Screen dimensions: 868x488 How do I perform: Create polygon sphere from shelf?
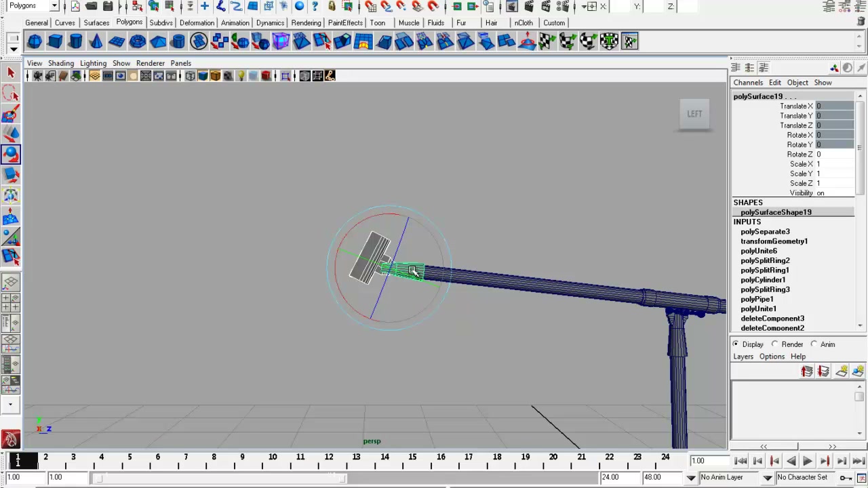[x=35, y=42]
